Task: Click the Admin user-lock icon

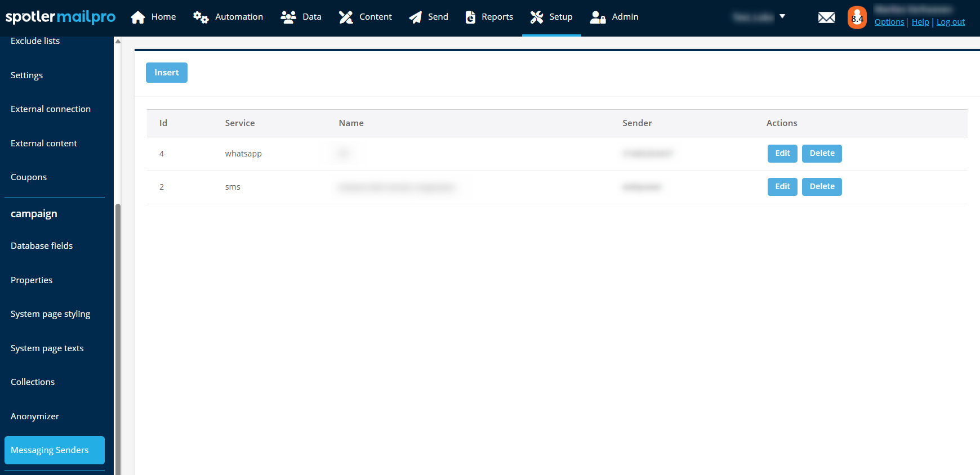Action: (598, 17)
